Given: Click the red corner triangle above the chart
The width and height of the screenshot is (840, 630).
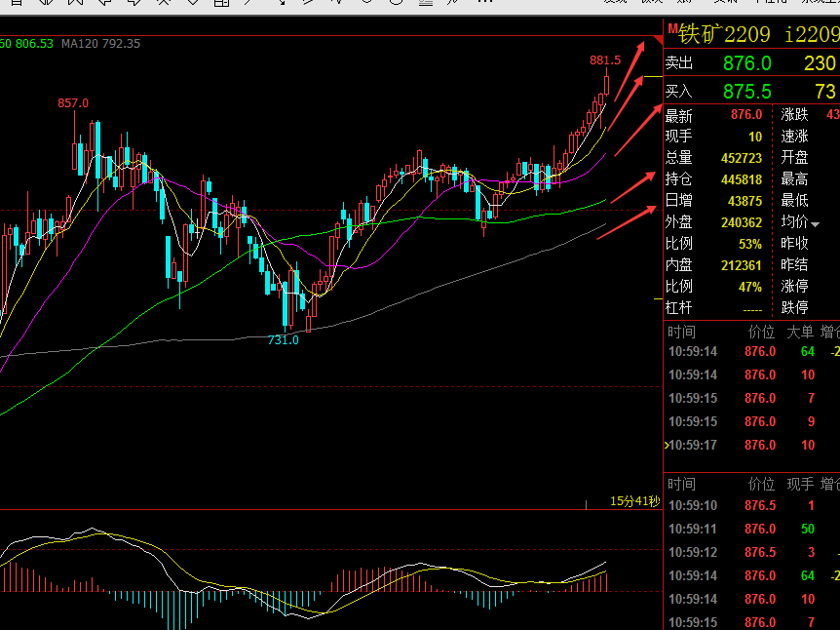Looking at the screenshot, I should tap(659, 40).
